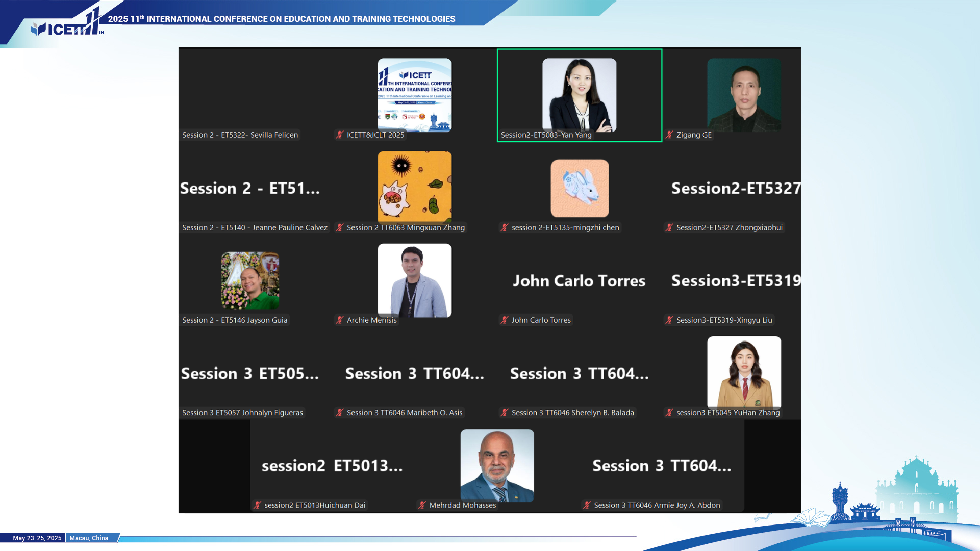Click large 'Session 2 - ET51...' tile text
The width and height of the screenshot is (980, 551).
pyautogui.click(x=250, y=188)
